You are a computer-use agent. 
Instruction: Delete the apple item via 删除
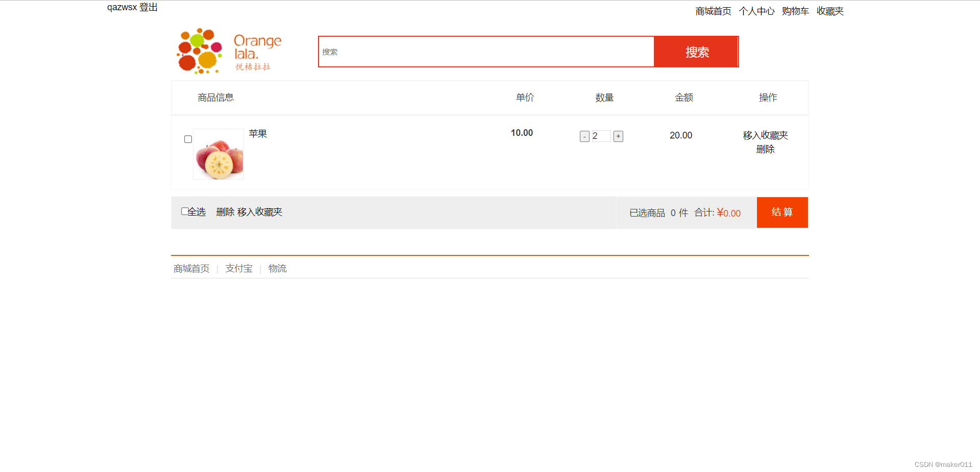(765, 149)
